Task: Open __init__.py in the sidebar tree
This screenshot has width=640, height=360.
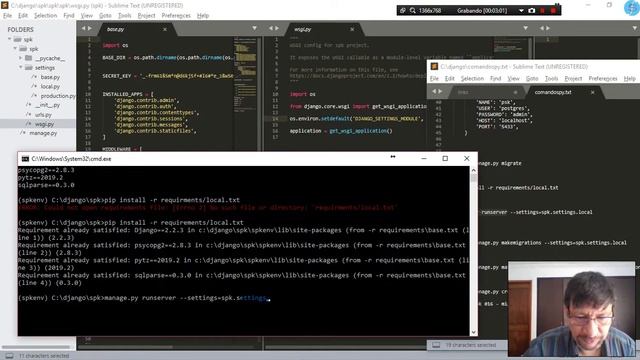Action: point(47,105)
